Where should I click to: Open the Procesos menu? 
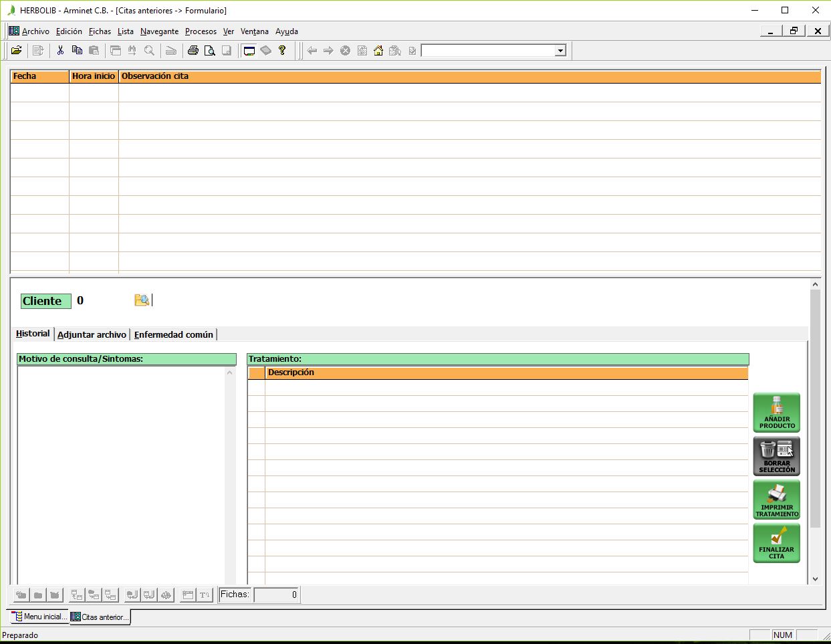pos(201,31)
